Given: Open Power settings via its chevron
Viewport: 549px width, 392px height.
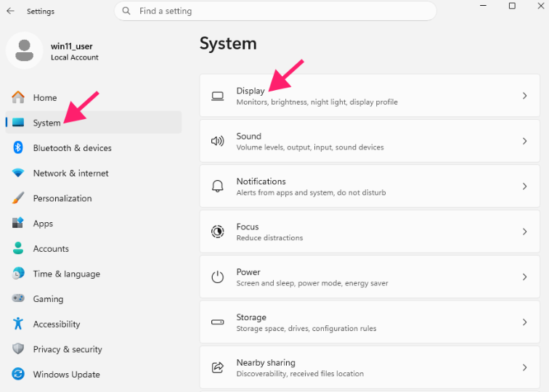Looking at the screenshot, I should pos(524,277).
